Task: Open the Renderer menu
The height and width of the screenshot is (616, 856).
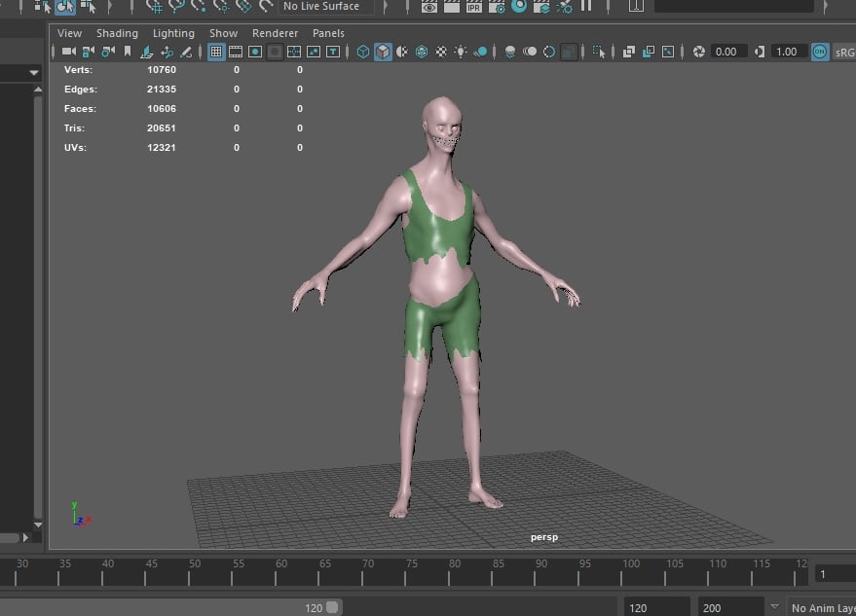Action: 276,33
